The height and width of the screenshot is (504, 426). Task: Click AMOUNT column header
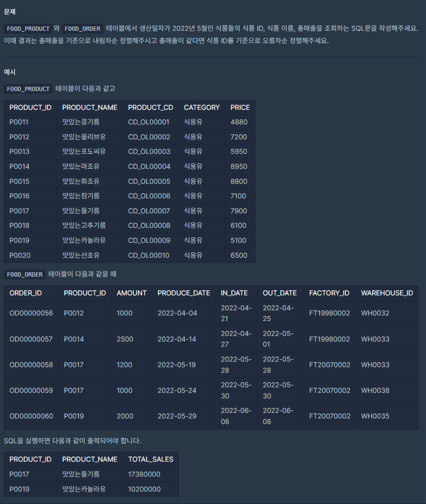[131, 293]
